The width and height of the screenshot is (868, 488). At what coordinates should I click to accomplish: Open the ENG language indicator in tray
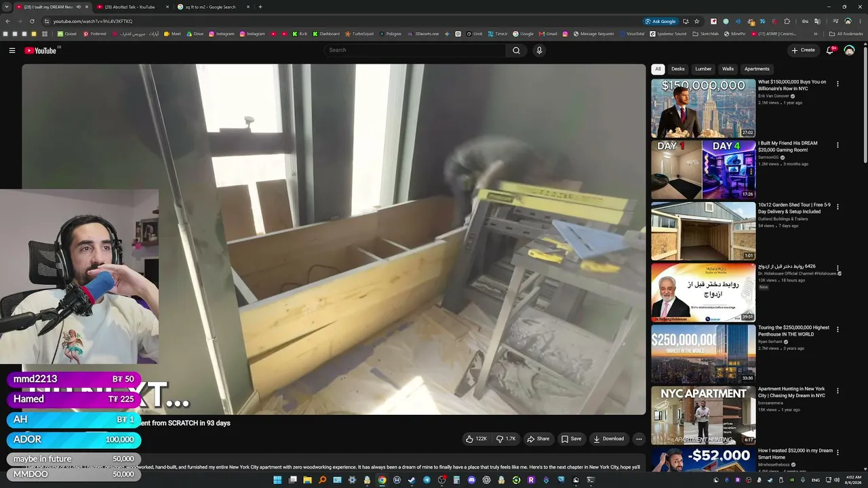[x=816, y=480]
